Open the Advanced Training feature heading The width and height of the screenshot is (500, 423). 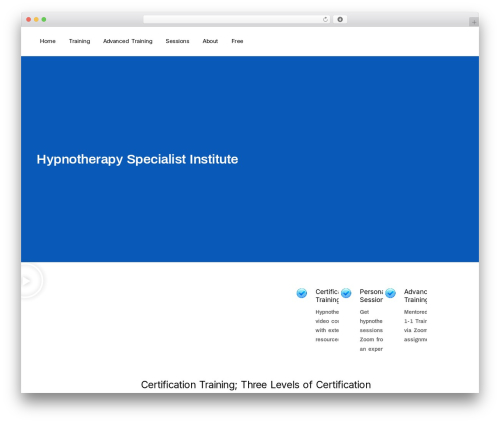pyautogui.click(x=415, y=296)
